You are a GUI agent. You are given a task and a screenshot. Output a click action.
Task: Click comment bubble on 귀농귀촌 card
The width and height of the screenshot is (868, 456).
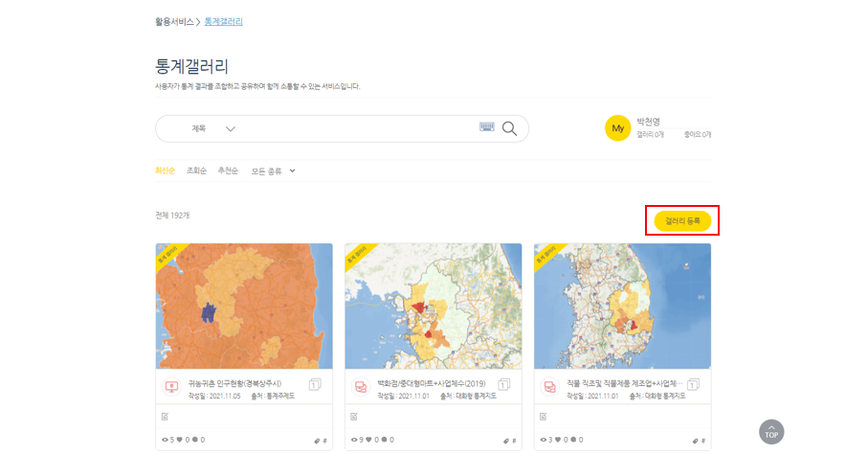[195, 440]
